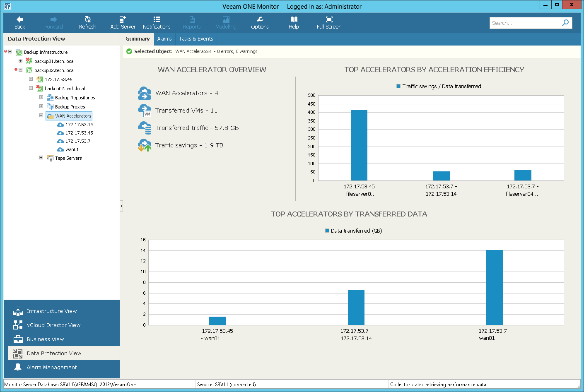
Task: Go back using the Back toolbar button
Action: pyautogui.click(x=19, y=23)
